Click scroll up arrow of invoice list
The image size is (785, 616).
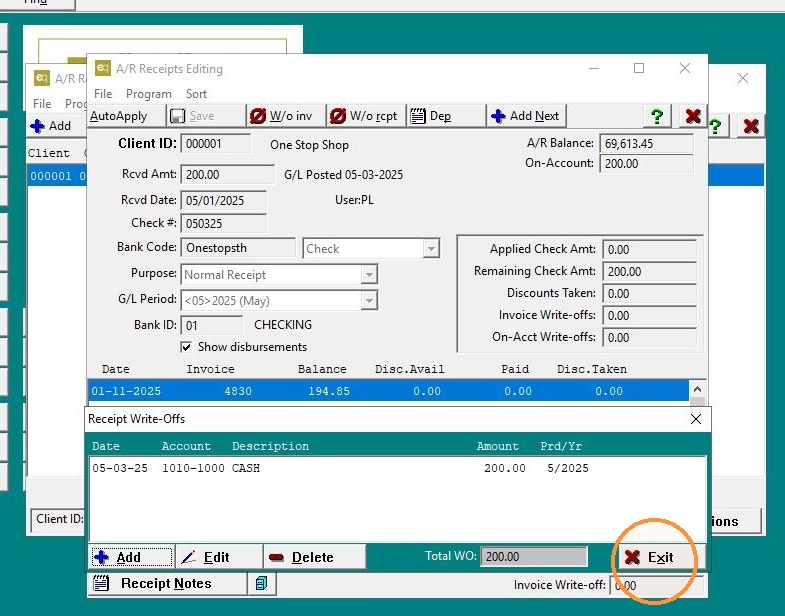697,389
